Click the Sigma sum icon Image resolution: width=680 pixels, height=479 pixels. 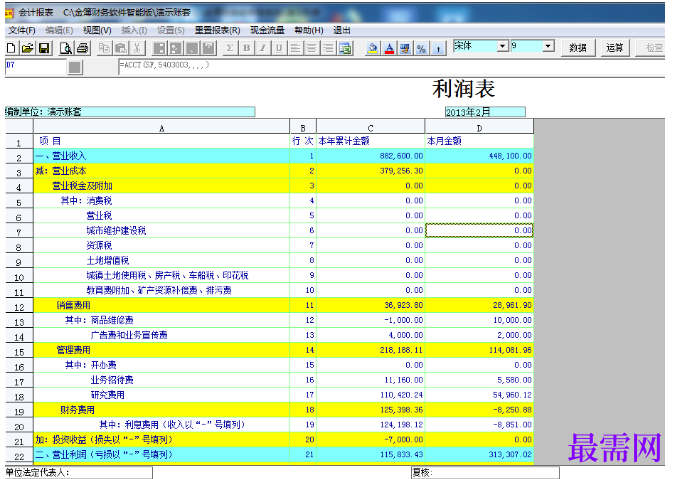click(230, 48)
